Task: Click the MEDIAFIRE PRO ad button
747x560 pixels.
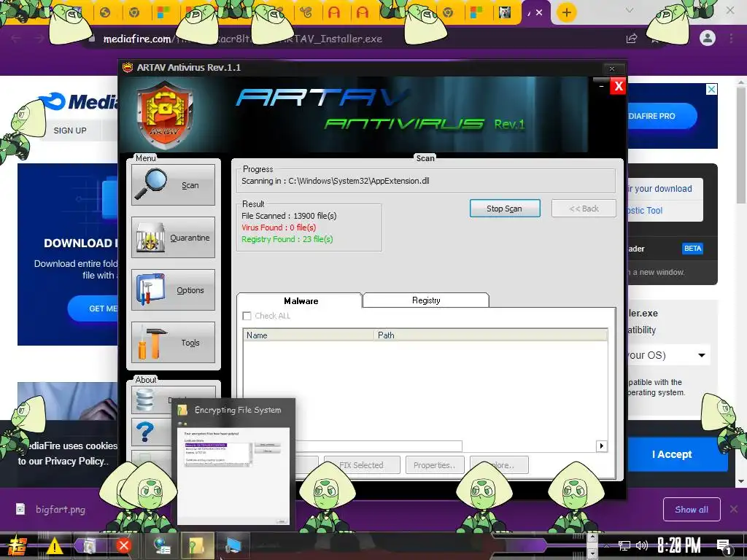Action: 661,116
